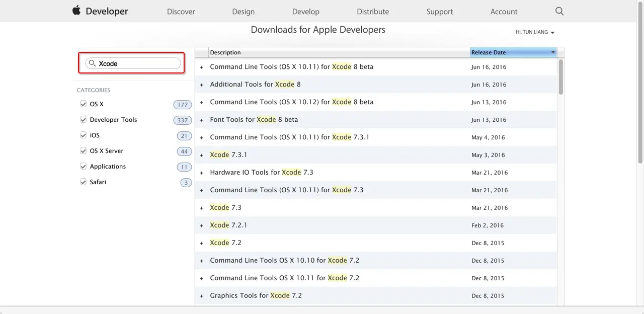Expand the Font Tools for Xcode 8 beta row
This screenshot has width=644, height=314.
tap(201, 120)
